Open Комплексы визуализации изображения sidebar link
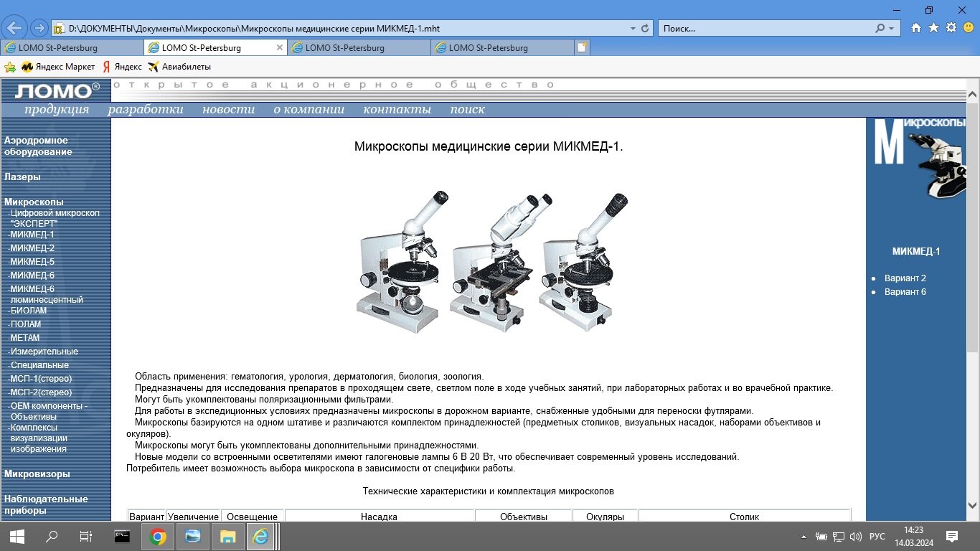Image resolution: width=980 pixels, height=551 pixels. [x=39, y=438]
